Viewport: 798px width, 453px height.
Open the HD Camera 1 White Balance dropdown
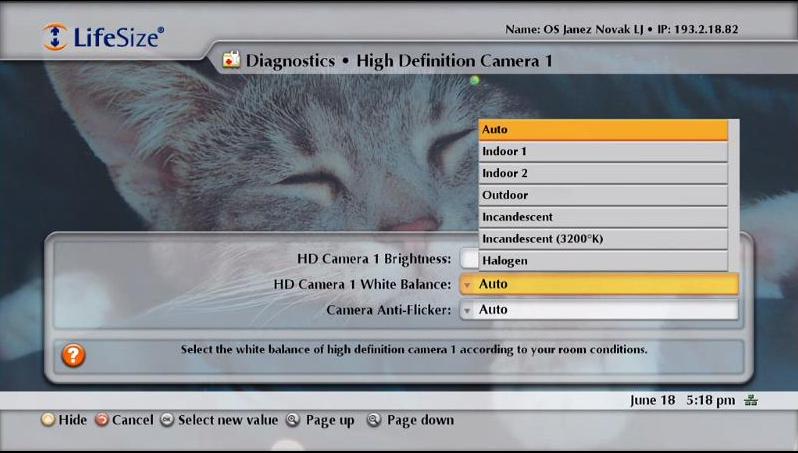click(599, 284)
